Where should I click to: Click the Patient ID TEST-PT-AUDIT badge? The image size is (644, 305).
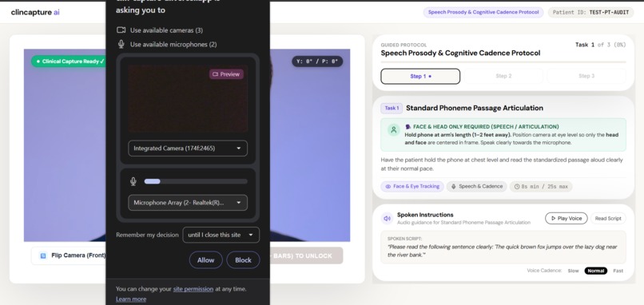pyautogui.click(x=590, y=12)
